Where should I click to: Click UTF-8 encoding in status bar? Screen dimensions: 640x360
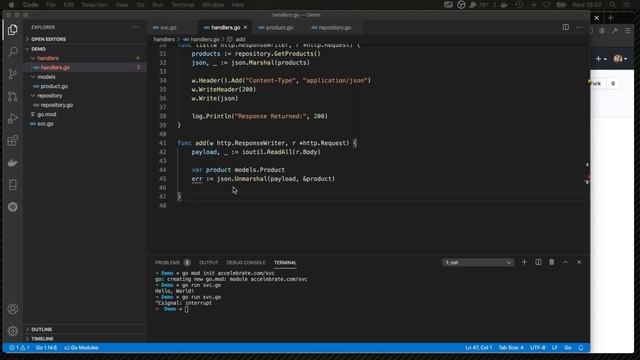pyautogui.click(x=538, y=348)
